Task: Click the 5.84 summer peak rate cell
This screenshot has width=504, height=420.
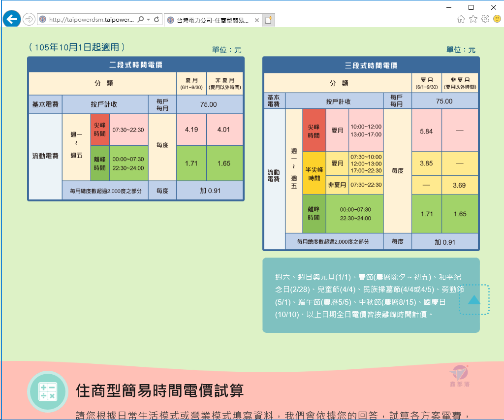Action: click(426, 131)
